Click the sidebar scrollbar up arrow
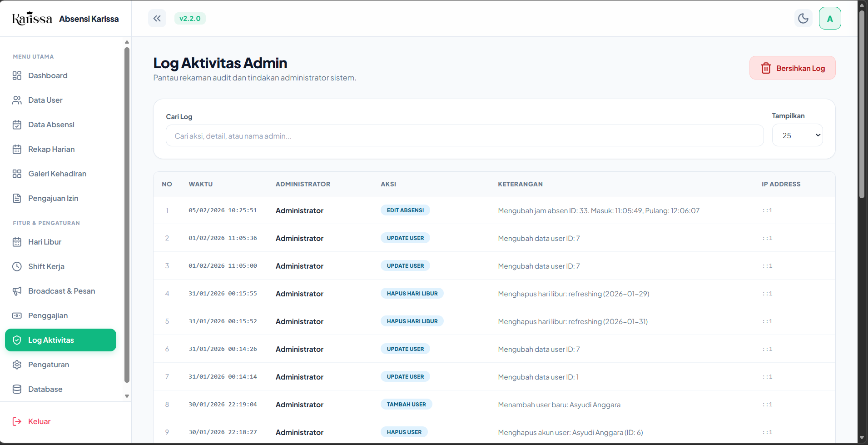Viewport: 868px width, 445px height. click(127, 42)
